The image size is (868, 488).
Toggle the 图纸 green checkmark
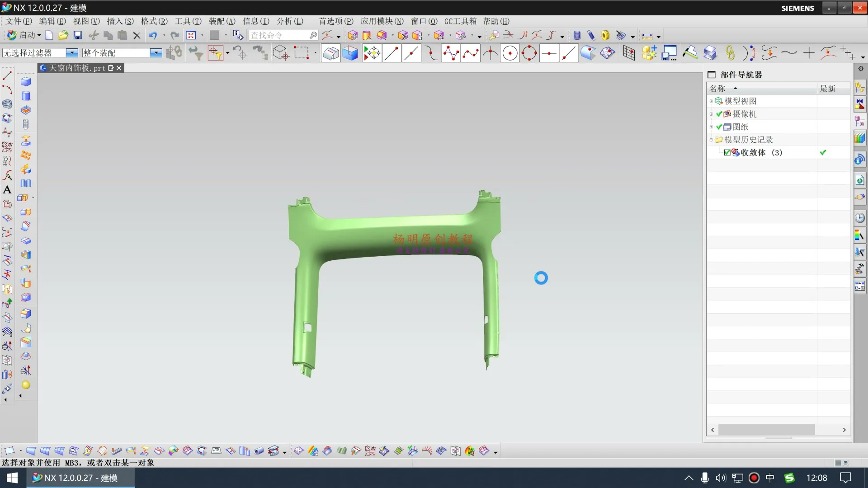tap(719, 127)
